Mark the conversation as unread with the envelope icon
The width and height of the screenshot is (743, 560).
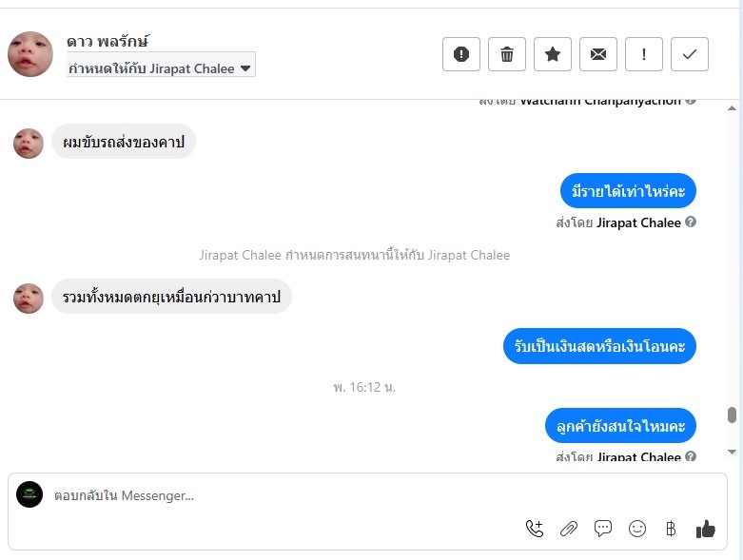click(x=598, y=54)
